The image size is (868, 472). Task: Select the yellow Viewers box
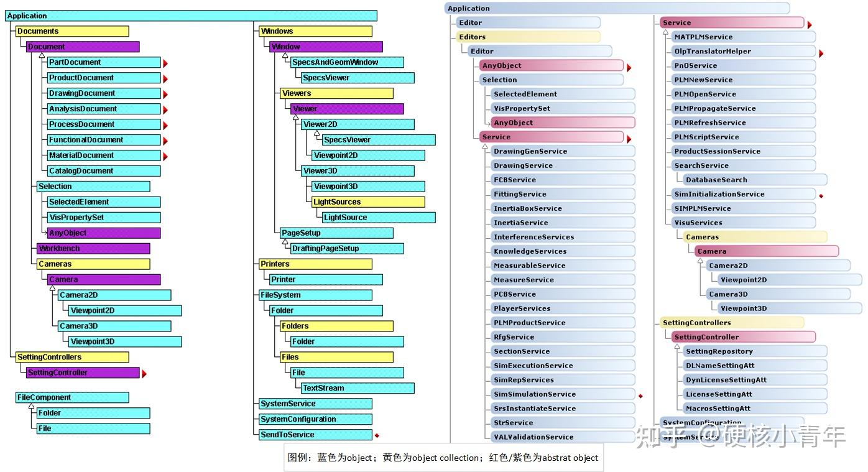click(x=336, y=93)
